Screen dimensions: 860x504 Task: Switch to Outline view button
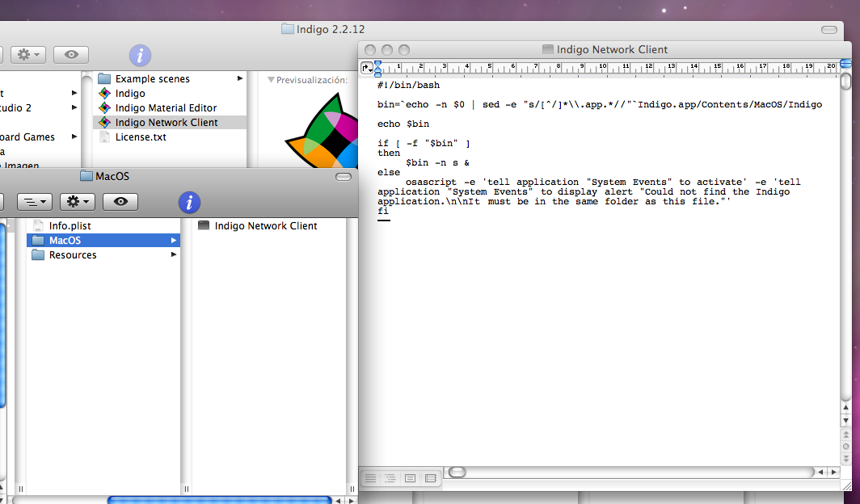point(390,478)
